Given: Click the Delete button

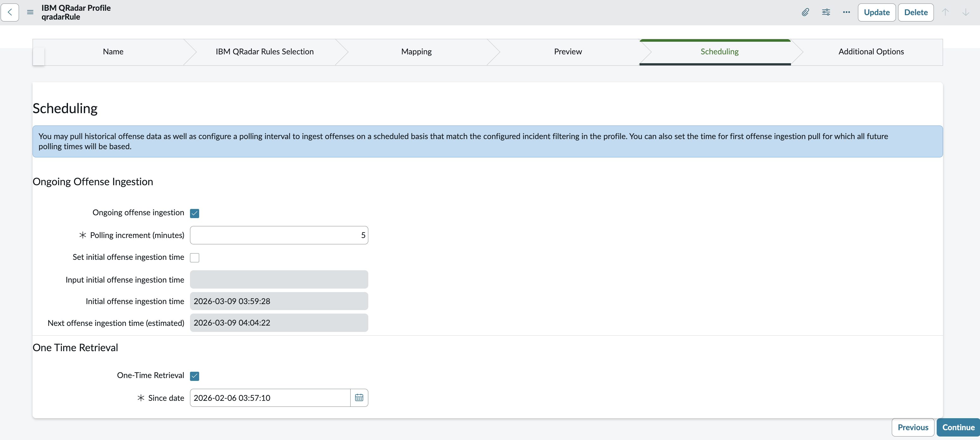Looking at the screenshot, I should tap(916, 12).
